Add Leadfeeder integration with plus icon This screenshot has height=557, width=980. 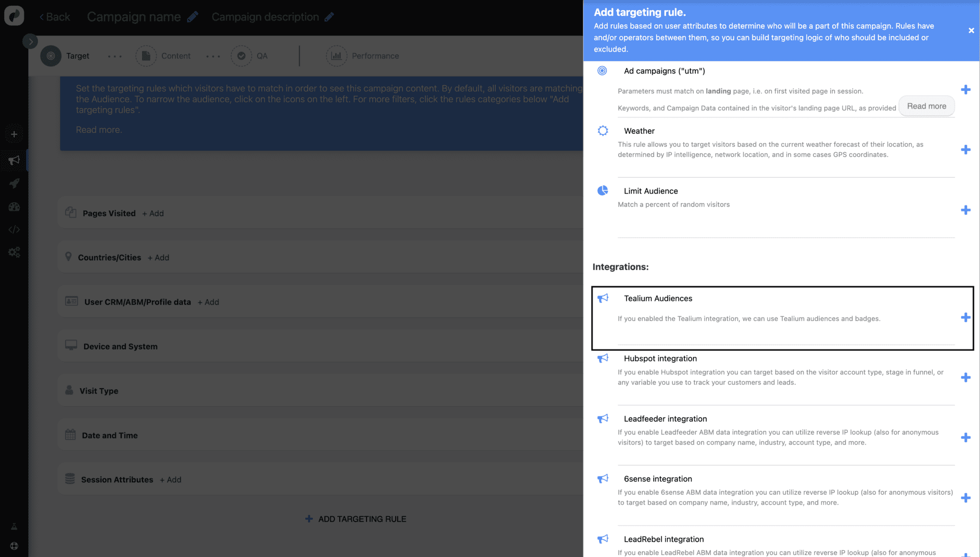966,437
